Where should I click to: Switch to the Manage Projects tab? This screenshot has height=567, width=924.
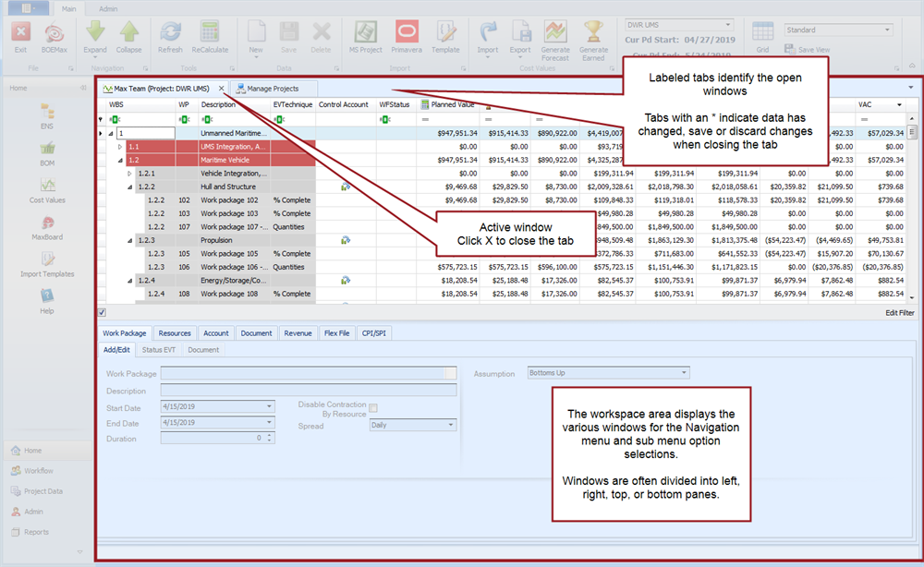click(273, 89)
